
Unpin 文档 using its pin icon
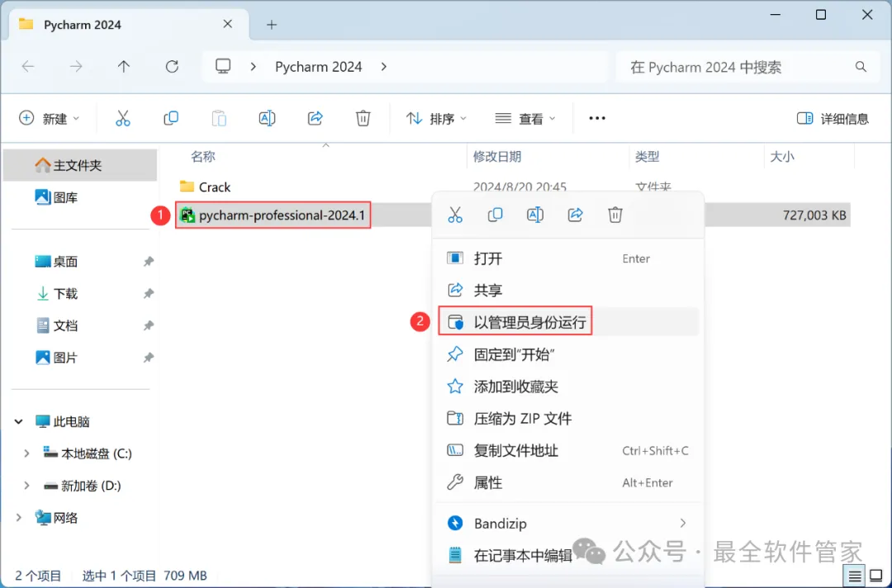coord(149,326)
